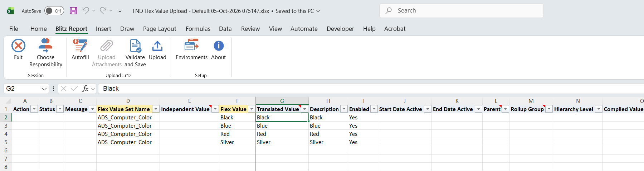The image size is (644, 171).
Task: Open the Enabled filter dropdown
Action: (374, 109)
